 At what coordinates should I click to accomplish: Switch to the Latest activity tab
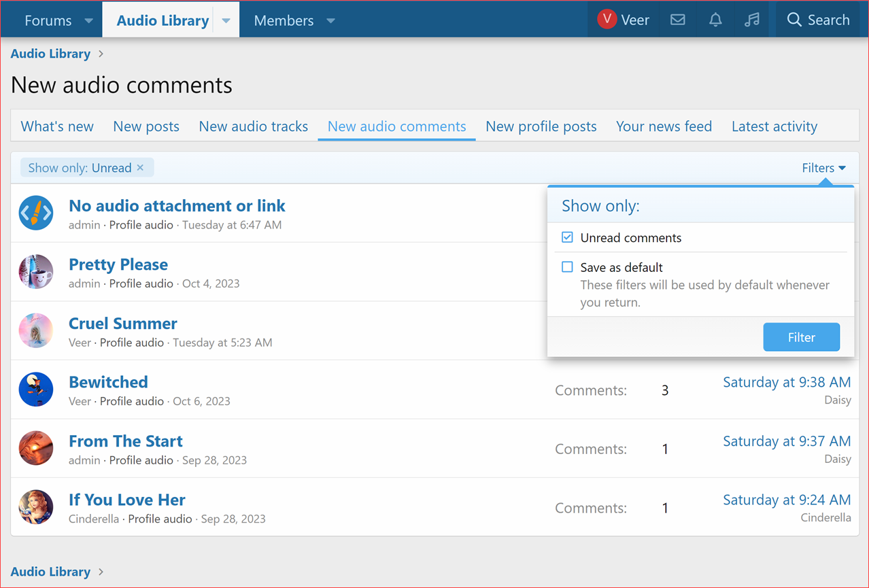pyautogui.click(x=774, y=126)
